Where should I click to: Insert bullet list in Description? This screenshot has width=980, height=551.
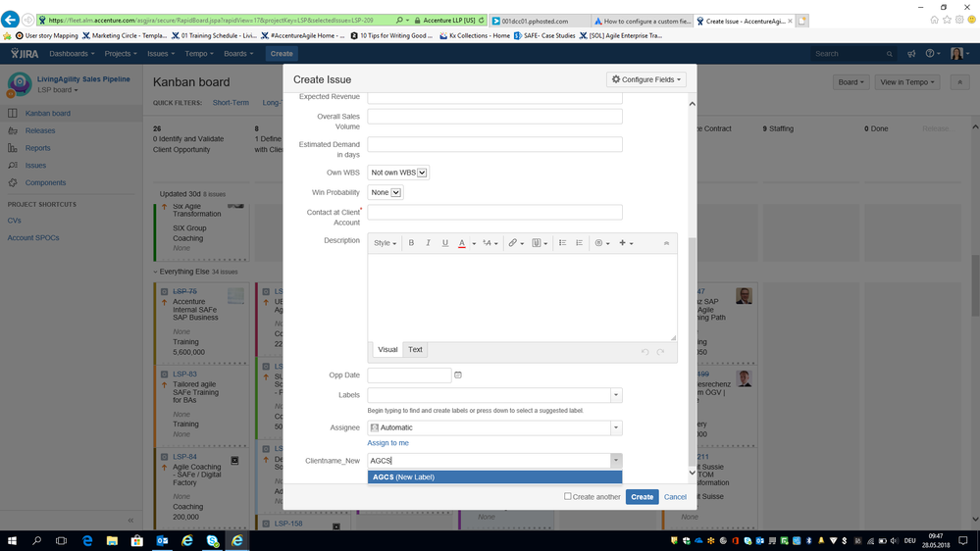click(562, 243)
